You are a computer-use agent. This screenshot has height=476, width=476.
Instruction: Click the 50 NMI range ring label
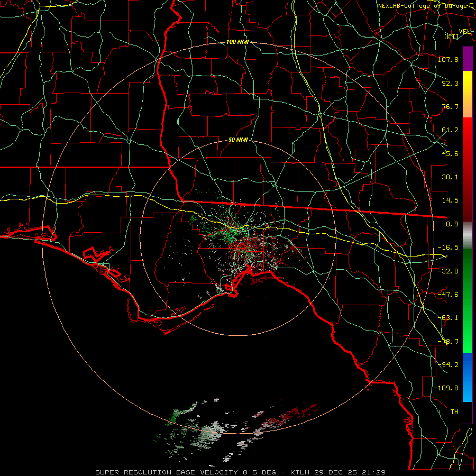pos(238,140)
